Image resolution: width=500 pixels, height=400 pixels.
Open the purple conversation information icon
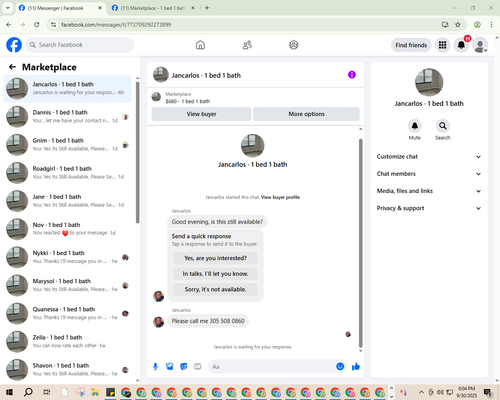(352, 75)
